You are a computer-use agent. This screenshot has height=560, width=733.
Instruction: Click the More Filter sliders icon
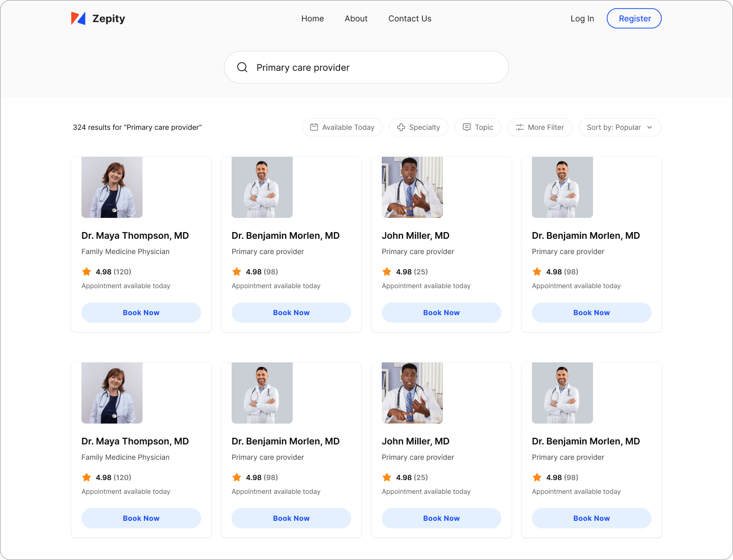[520, 127]
